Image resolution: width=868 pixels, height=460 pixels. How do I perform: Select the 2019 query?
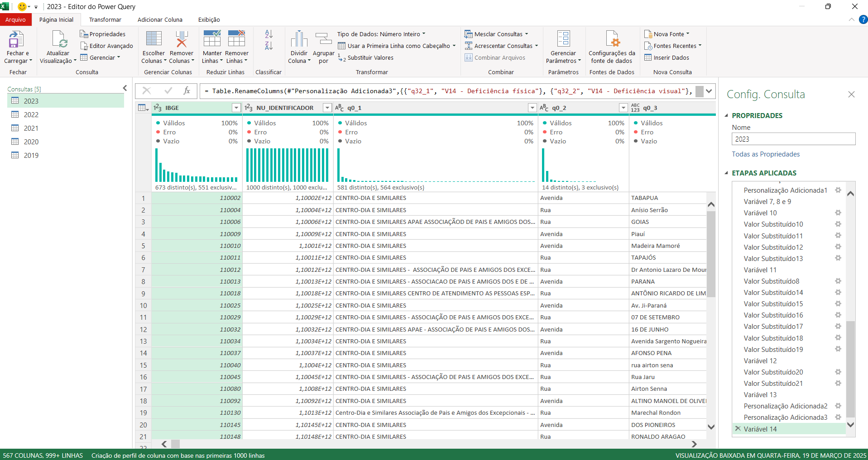[x=66, y=155]
